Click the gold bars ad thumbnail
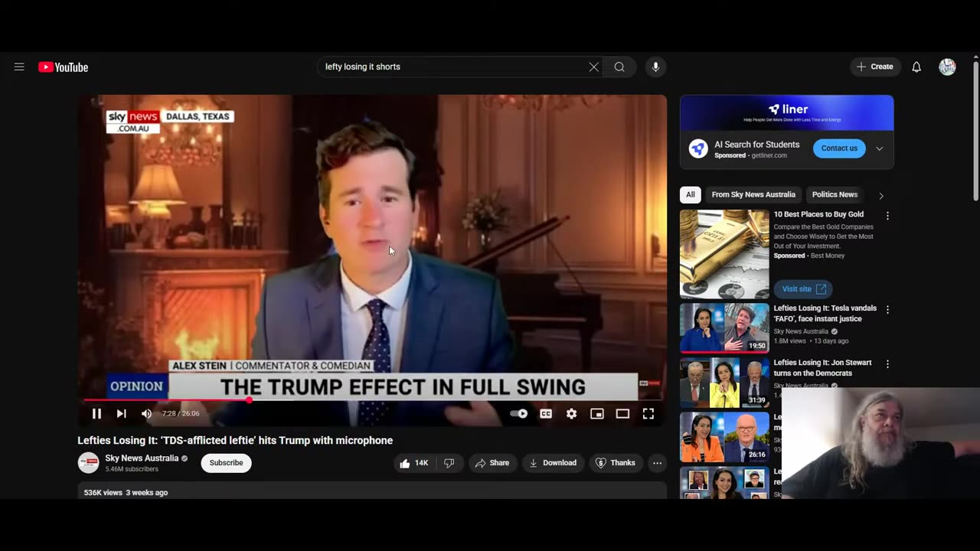Screen dimensions: 980x551 click(x=724, y=254)
